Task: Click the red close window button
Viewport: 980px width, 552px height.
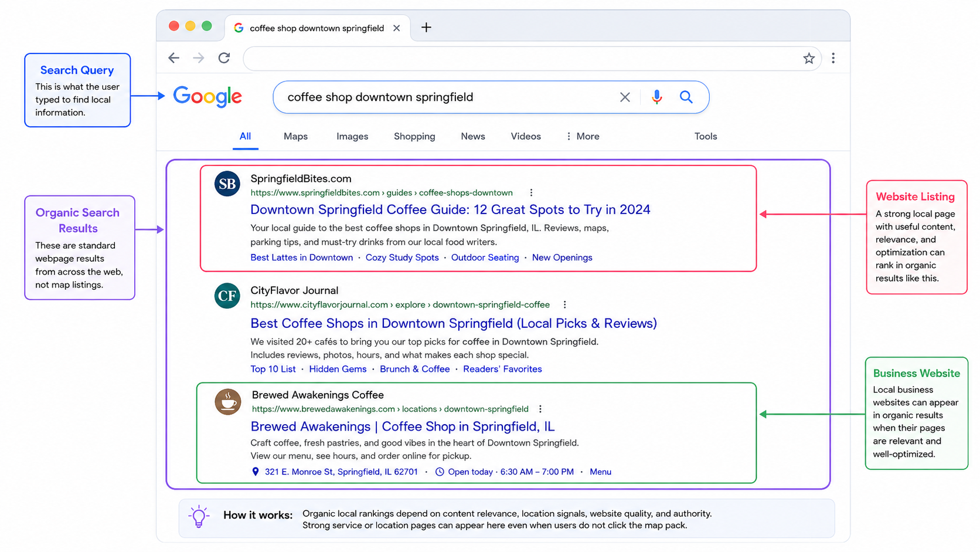Action: (x=173, y=26)
